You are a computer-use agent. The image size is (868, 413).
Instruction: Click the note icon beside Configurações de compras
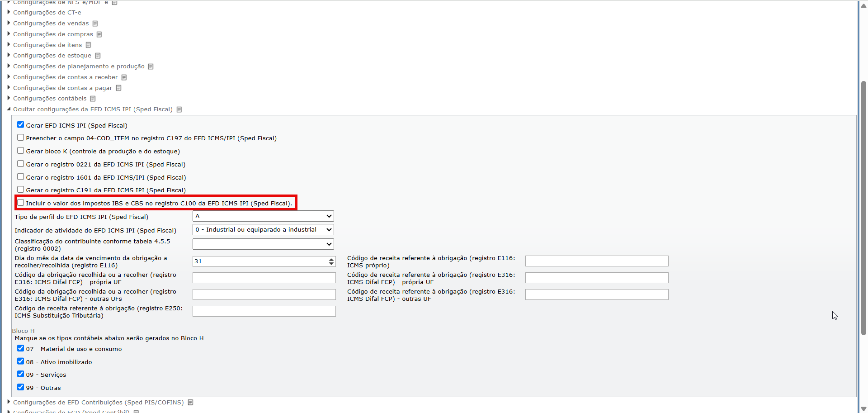(99, 34)
